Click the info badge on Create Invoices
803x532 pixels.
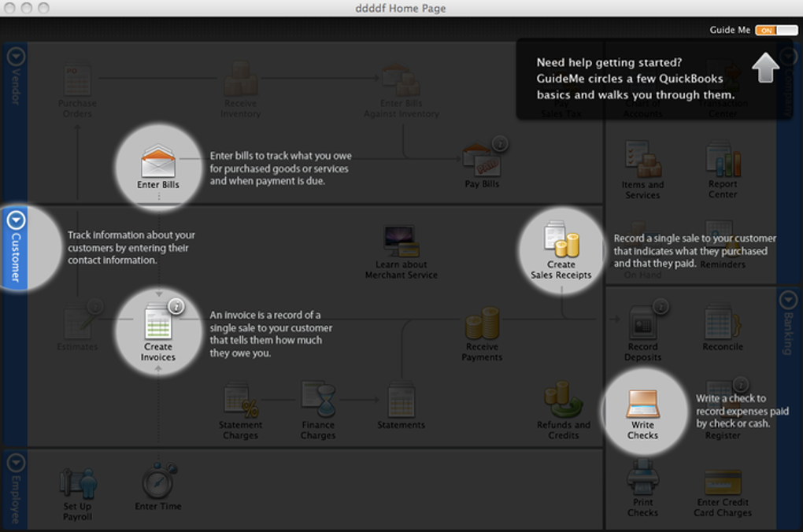(x=176, y=307)
